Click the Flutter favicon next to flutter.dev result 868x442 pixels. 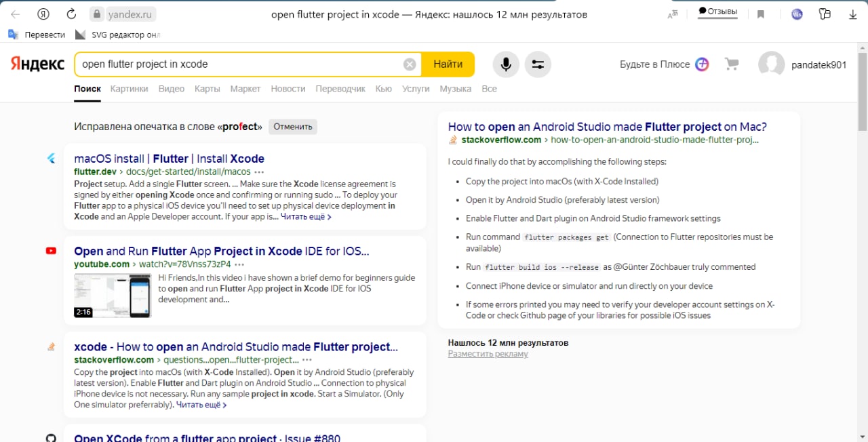[51, 159]
